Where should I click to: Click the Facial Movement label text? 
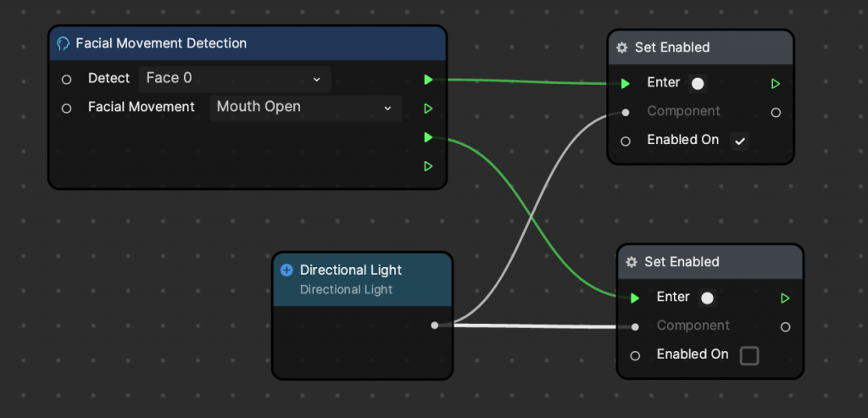click(142, 107)
